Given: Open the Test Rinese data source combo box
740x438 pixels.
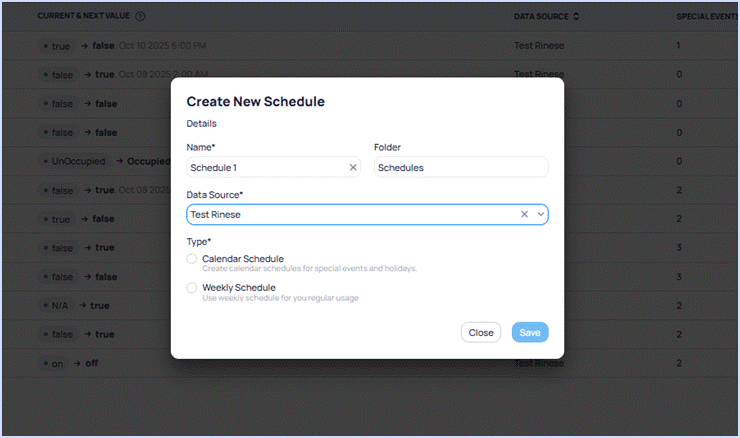Looking at the screenshot, I should point(350,214).
